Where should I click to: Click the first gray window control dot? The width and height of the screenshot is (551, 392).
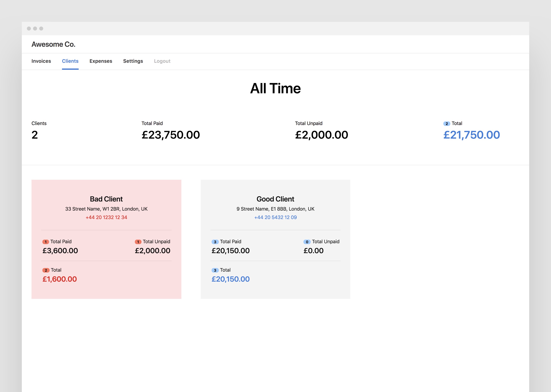pos(29,29)
